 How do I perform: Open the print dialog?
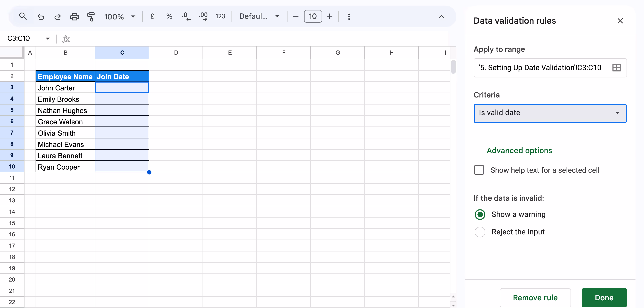74,16
